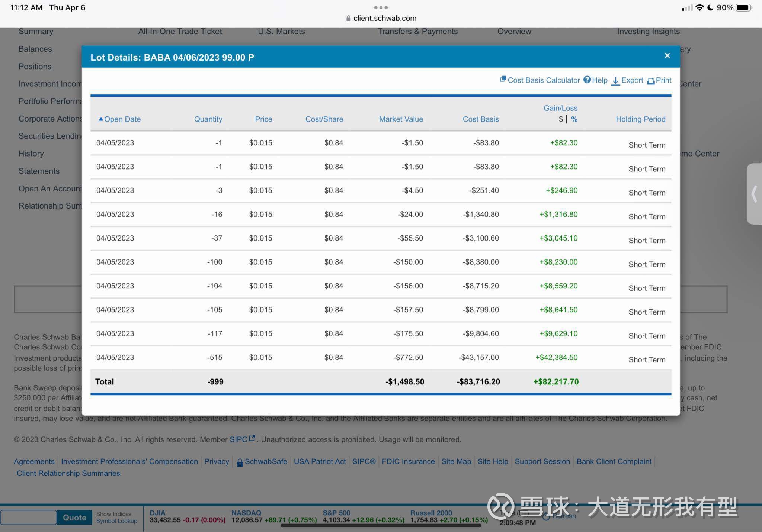
Task: Go to Positions in left menu
Action: pos(35,66)
